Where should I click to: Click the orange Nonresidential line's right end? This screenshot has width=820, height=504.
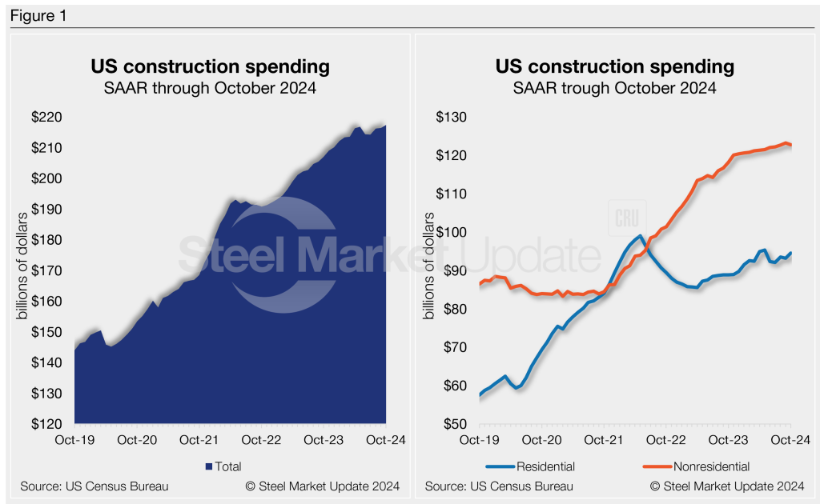tap(791, 145)
